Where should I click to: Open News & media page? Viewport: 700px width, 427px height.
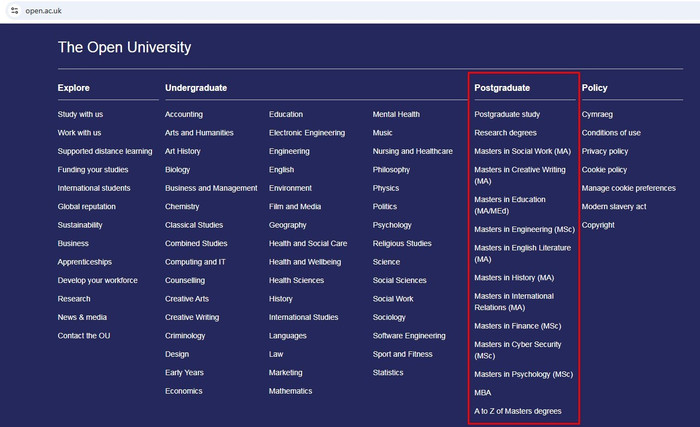(x=82, y=317)
